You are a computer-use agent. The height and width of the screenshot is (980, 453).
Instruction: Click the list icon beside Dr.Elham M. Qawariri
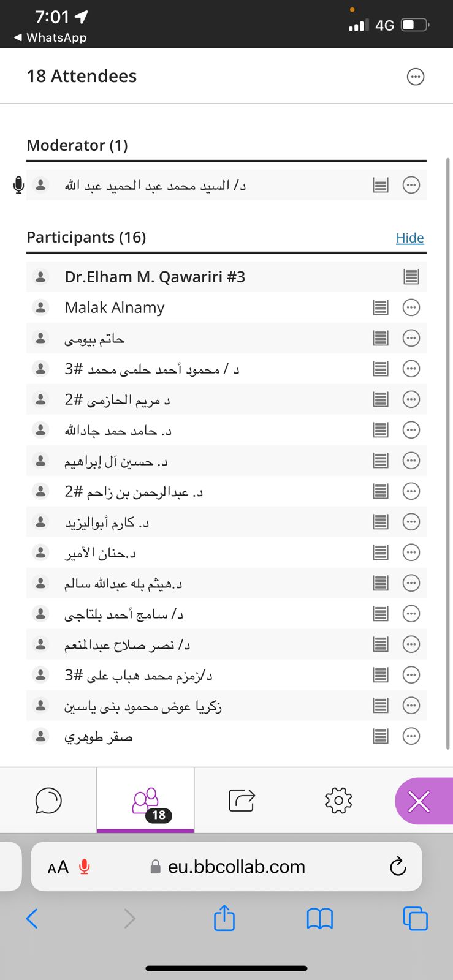411,277
